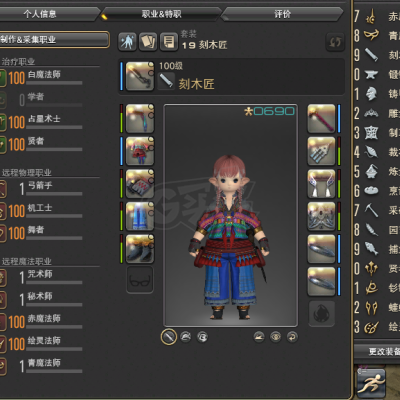This screenshot has width=400, height=400.
Task: Click the empty glasses facewear slot
Action: pyautogui.click(x=140, y=280)
